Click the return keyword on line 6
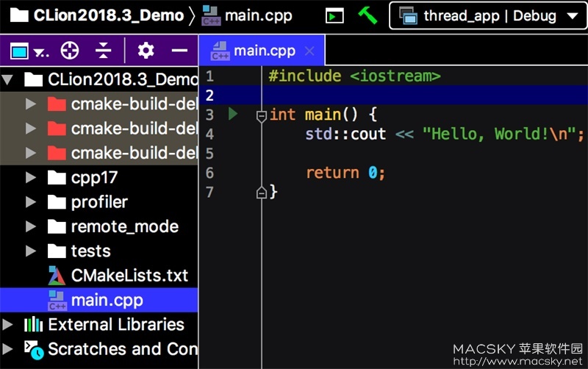Screen dimensions: 588x369 333,173
